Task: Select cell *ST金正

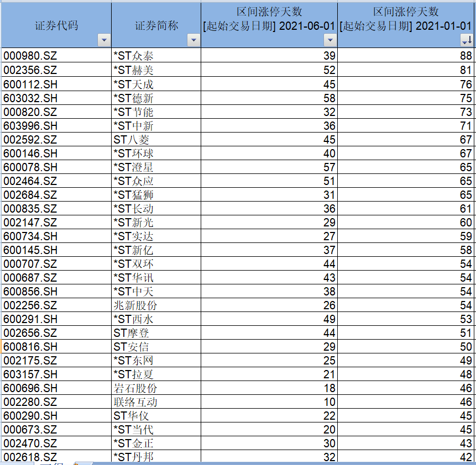Action: [156, 443]
